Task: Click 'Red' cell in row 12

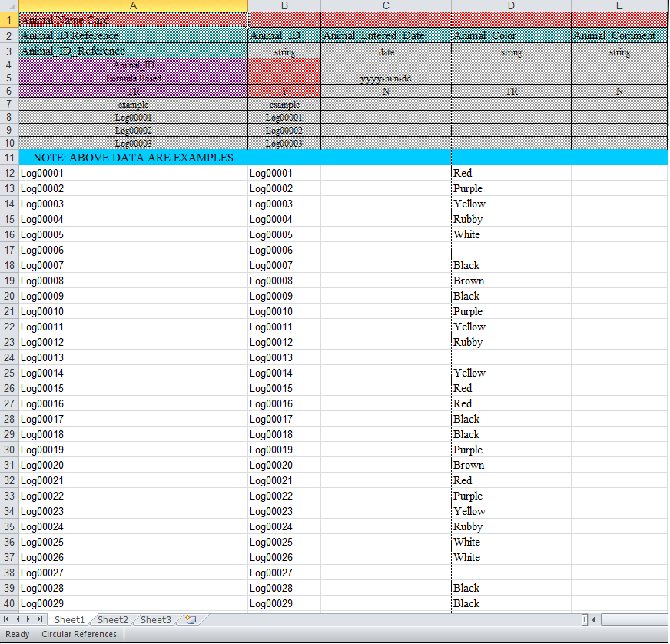Action: pos(511,173)
